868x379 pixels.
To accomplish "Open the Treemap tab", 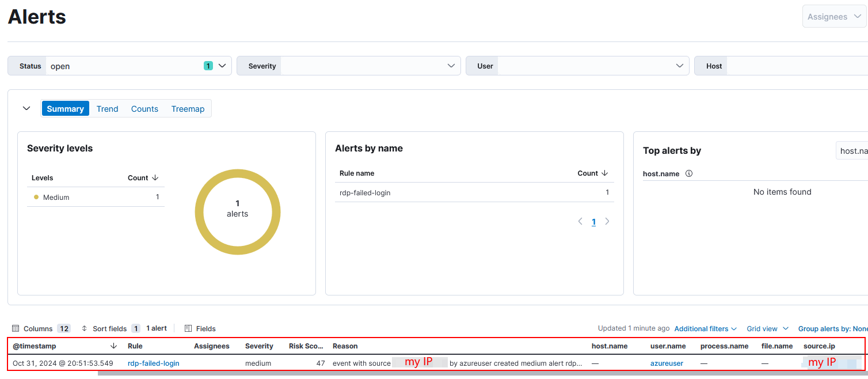I will [x=188, y=108].
